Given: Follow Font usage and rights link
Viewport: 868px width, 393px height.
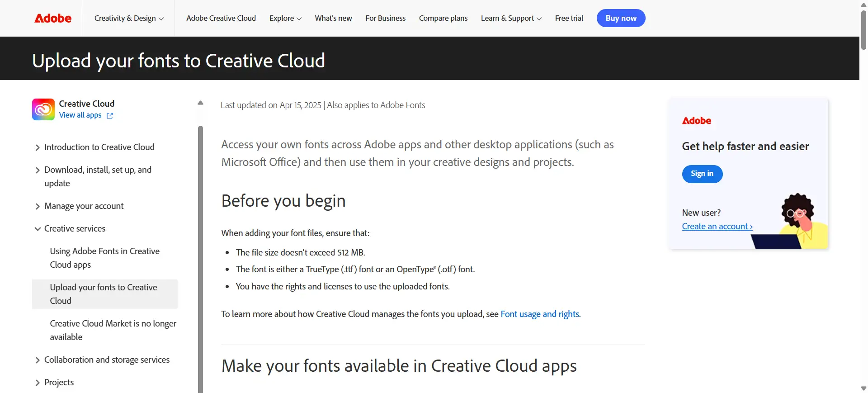Looking at the screenshot, I should (x=540, y=314).
